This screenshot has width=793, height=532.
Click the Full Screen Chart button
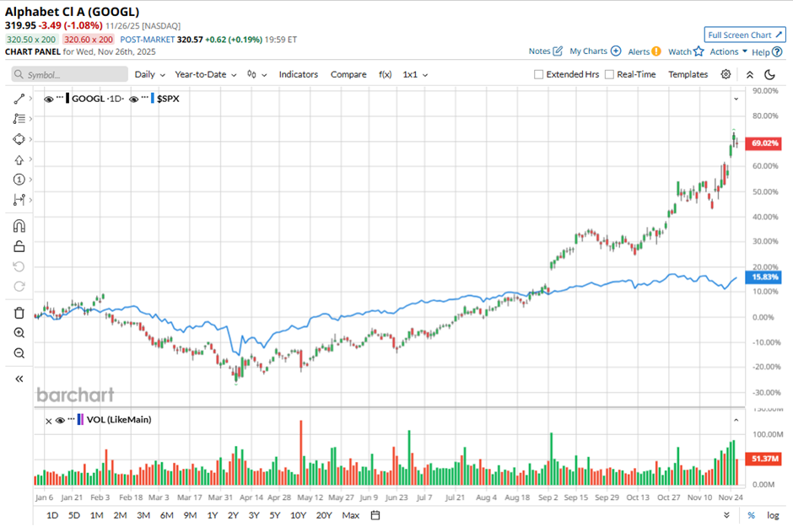point(745,35)
